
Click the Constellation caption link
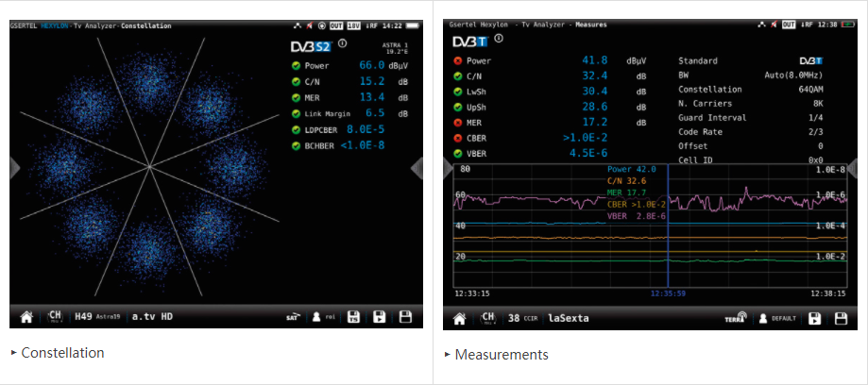[x=62, y=353]
